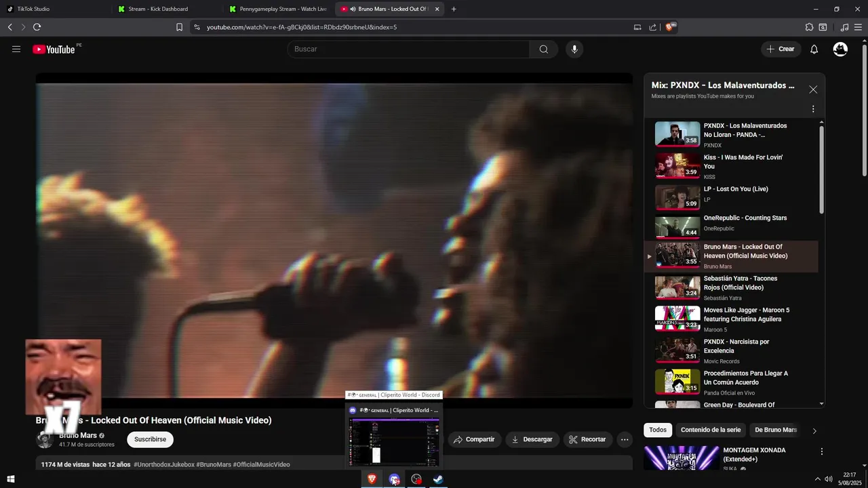Click the search magnifier button
This screenshot has width=868, height=488.
[544, 49]
